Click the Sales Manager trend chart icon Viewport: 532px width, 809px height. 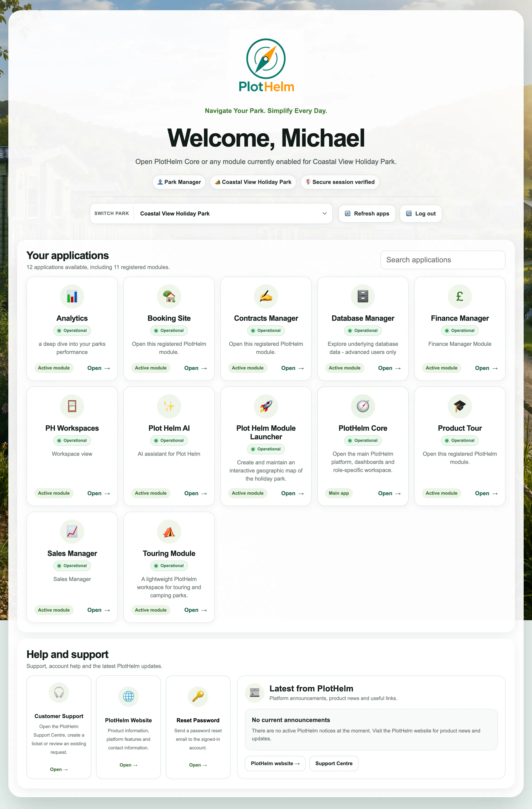[x=72, y=531]
